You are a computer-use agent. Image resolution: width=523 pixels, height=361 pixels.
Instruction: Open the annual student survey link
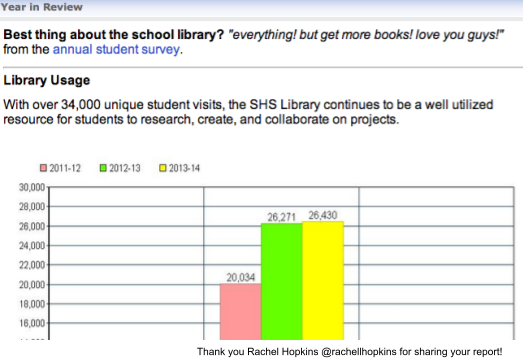click(116, 50)
